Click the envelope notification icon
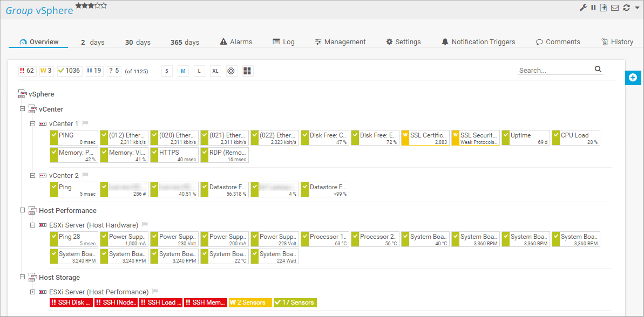 pyautogui.click(x=615, y=8)
